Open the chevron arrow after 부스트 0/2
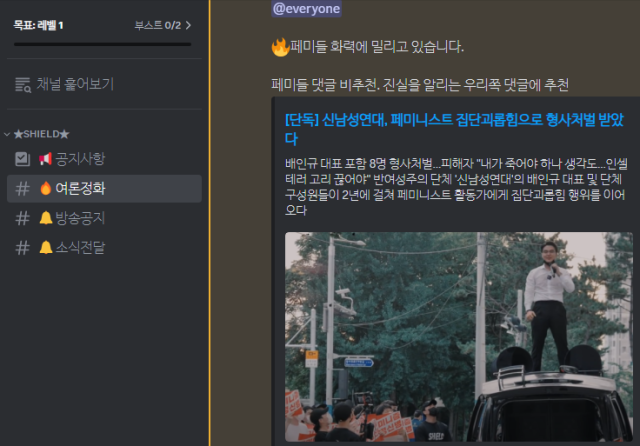The height and width of the screenshot is (446, 640). [x=188, y=25]
